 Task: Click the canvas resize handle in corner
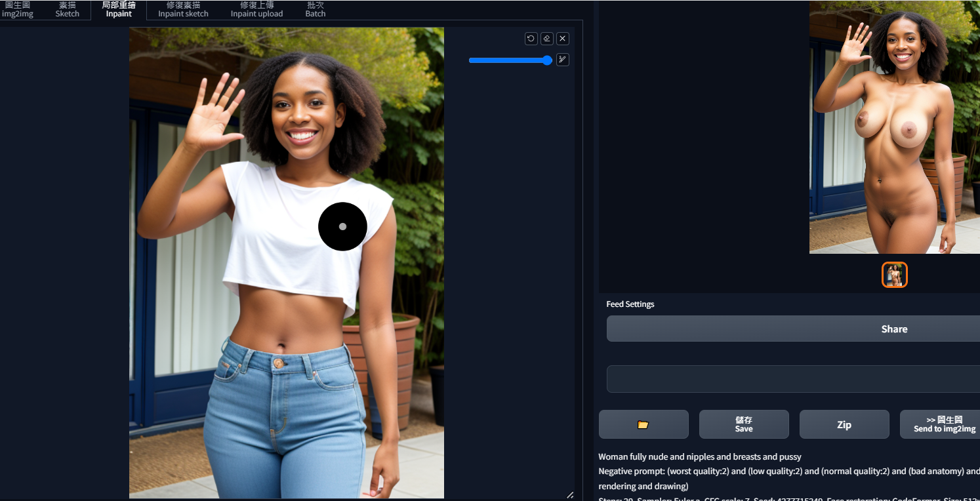569,494
